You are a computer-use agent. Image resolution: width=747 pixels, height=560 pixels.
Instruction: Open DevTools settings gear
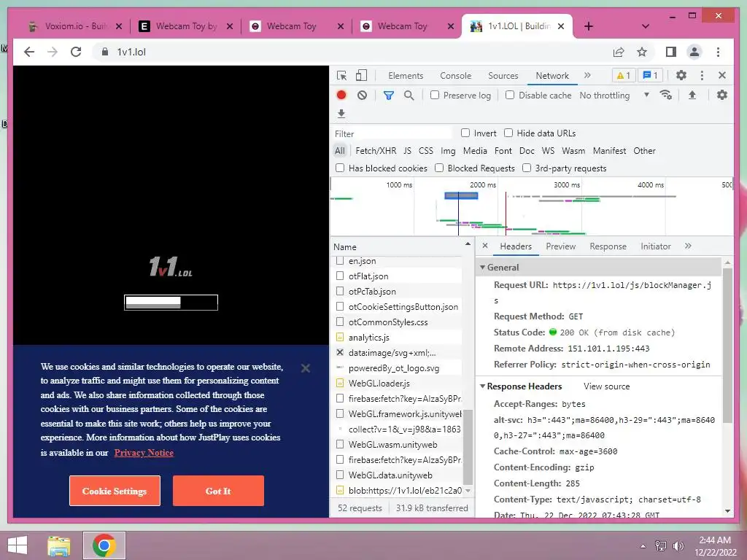tap(681, 75)
